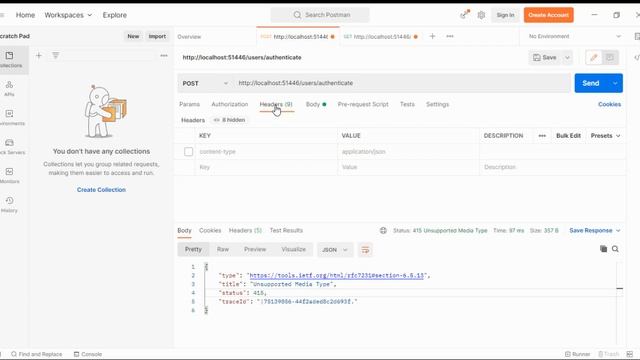The height and width of the screenshot is (360, 640).
Task: Open the Collections sidebar panel
Action: [x=11, y=60]
